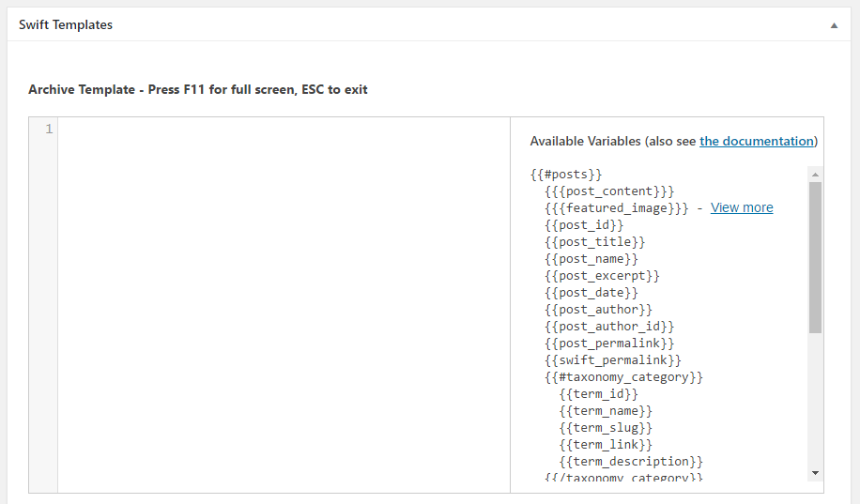This screenshot has height=504, width=860.
Task: Click the Swift Templates panel title
Action: pos(66,24)
